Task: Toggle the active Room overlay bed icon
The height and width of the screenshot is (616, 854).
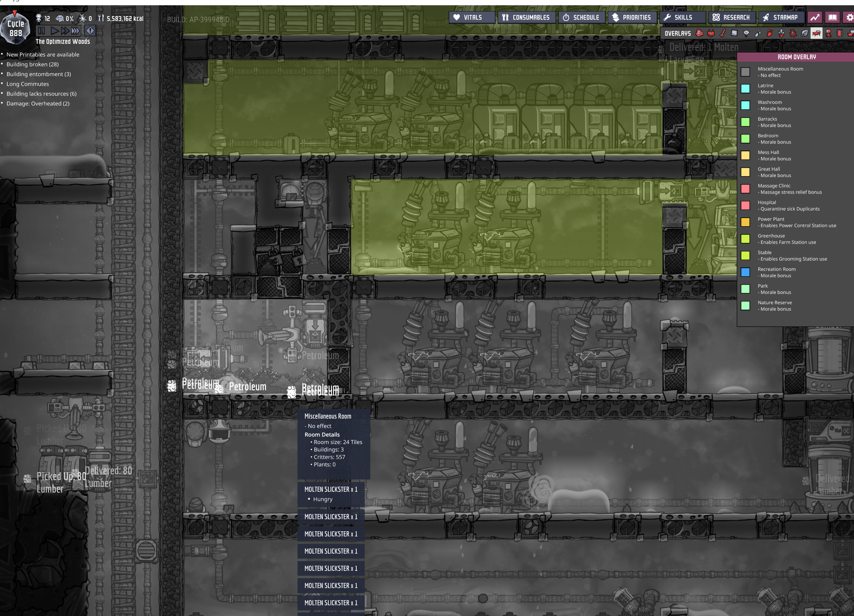Action: [x=816, y=34]
